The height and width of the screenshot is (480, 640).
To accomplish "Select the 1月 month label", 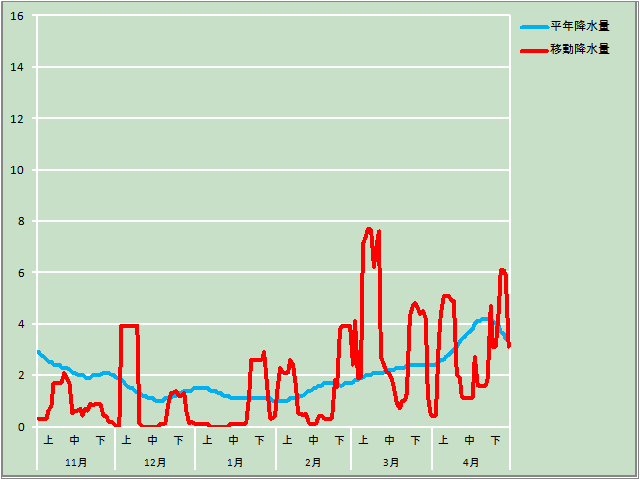I will pyautogui.click(x=235, y=462).
